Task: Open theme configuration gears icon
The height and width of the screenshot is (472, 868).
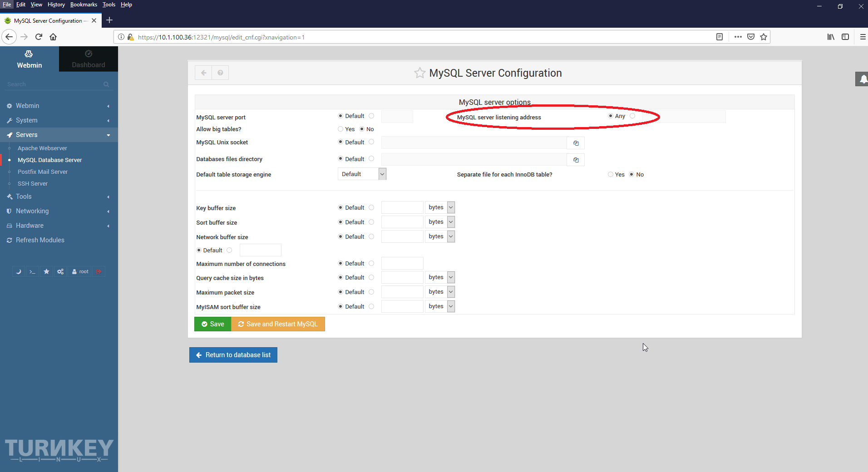Action: (60, 272)
